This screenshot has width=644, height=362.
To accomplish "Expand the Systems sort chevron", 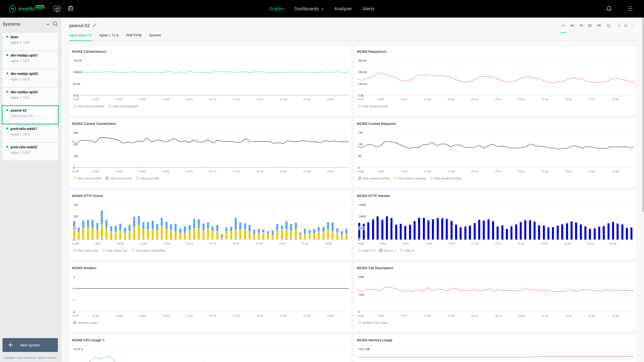I will (48, 24).
